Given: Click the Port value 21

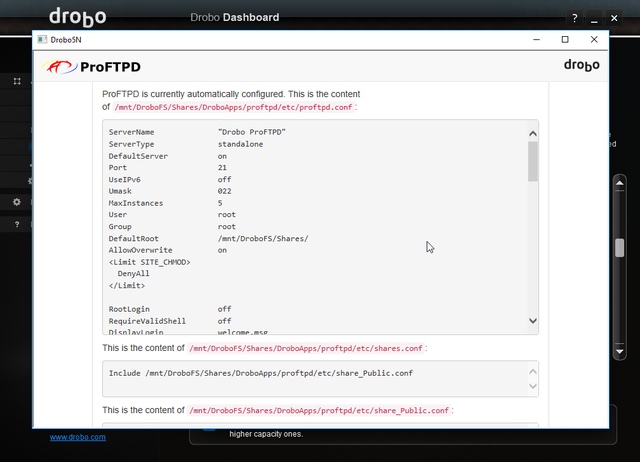Looking at the screenshot, I should (222, 168).
